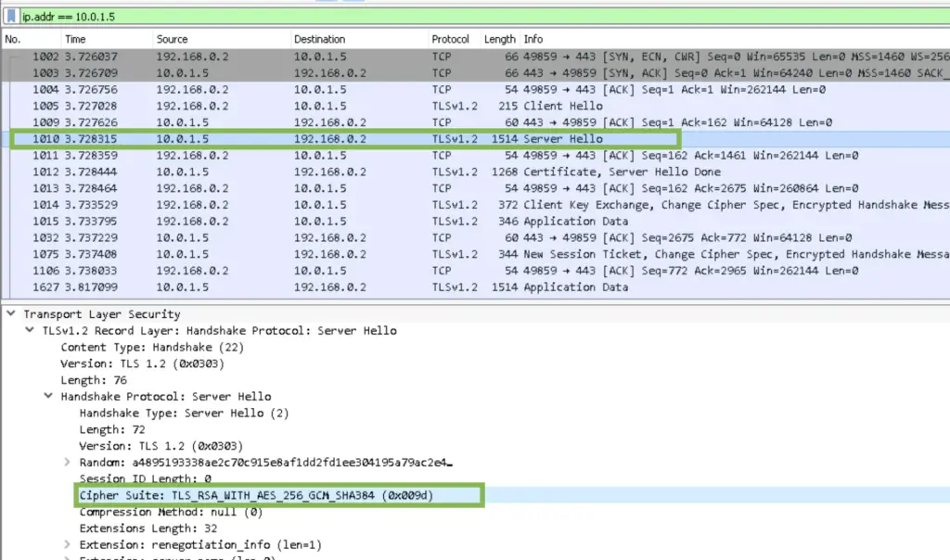
Task: Select Extensions Length: 32 line
Action: [148, 528]
